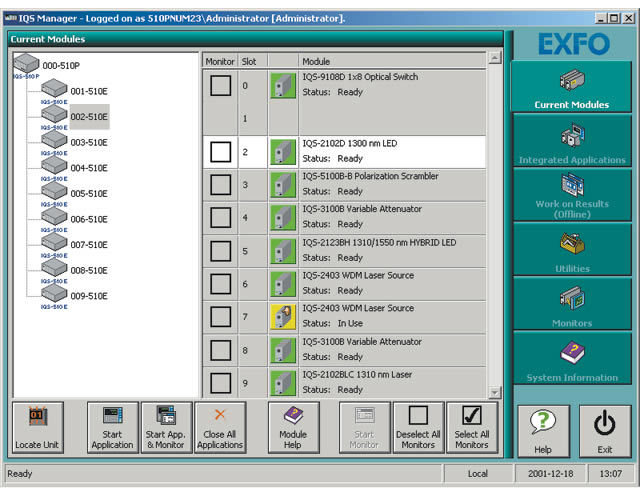
Task: Click the IQS-9108D Optical Switch module icon
Action: [283, 85]
